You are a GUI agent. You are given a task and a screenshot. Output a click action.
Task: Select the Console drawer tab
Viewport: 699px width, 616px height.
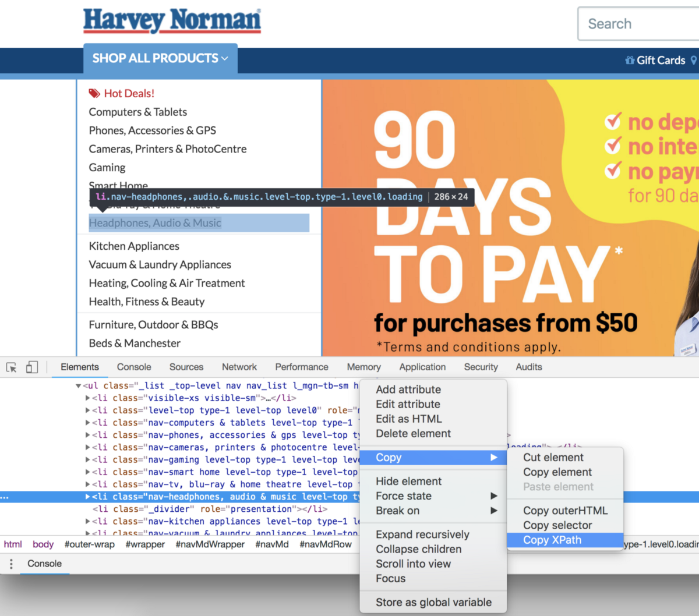(44, 564)
